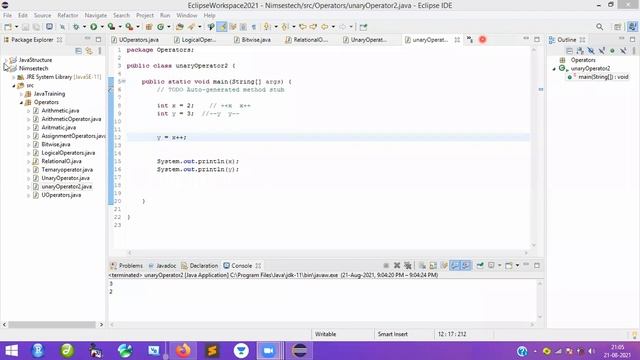
Task: Toggle Show Console on Standard Error
Action: (x=465, y=265)
